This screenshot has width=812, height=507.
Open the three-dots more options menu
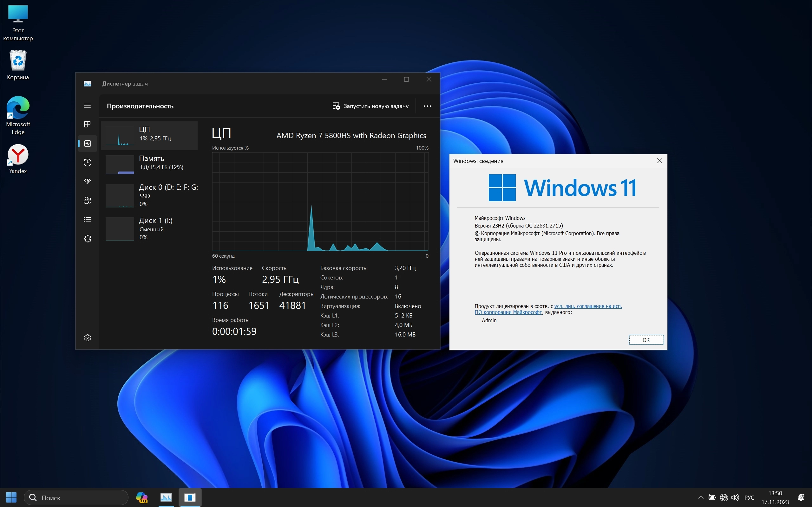pos(427,106)
